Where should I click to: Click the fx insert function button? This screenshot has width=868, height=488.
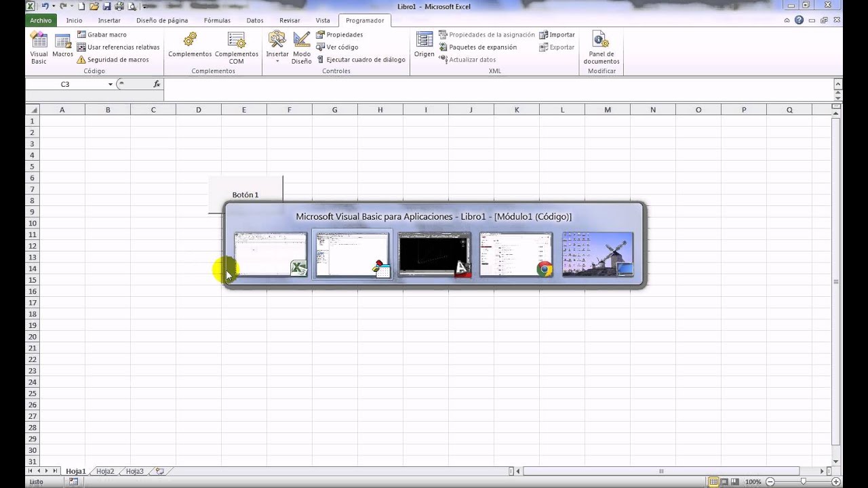157,84
